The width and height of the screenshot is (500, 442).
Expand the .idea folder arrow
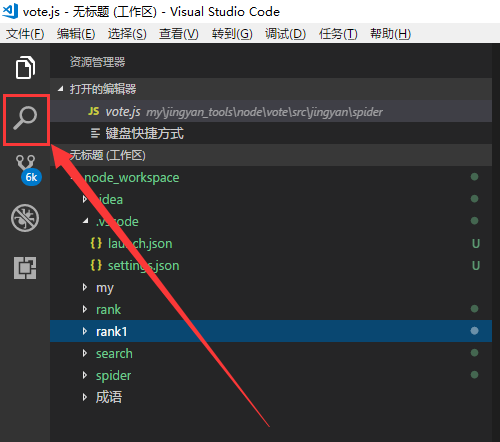85,199
